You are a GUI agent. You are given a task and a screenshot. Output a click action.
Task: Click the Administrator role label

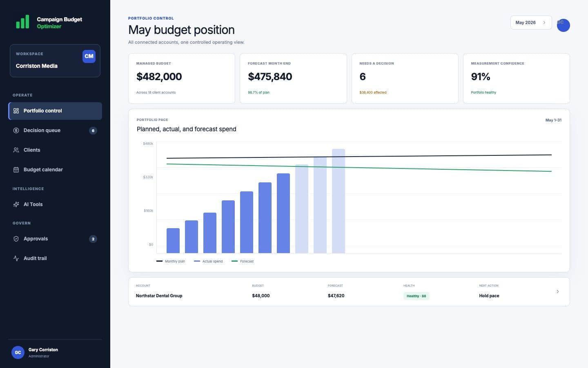coord(39,356)
